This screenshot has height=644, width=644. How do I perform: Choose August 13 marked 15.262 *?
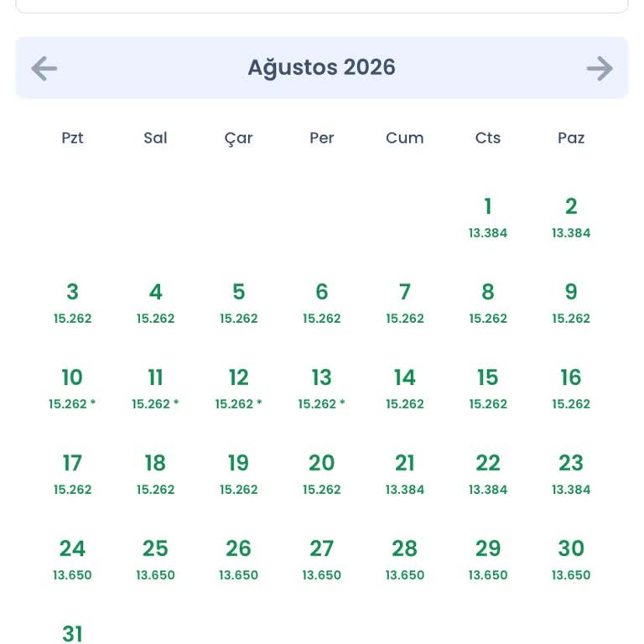click(x=322, y=388)
